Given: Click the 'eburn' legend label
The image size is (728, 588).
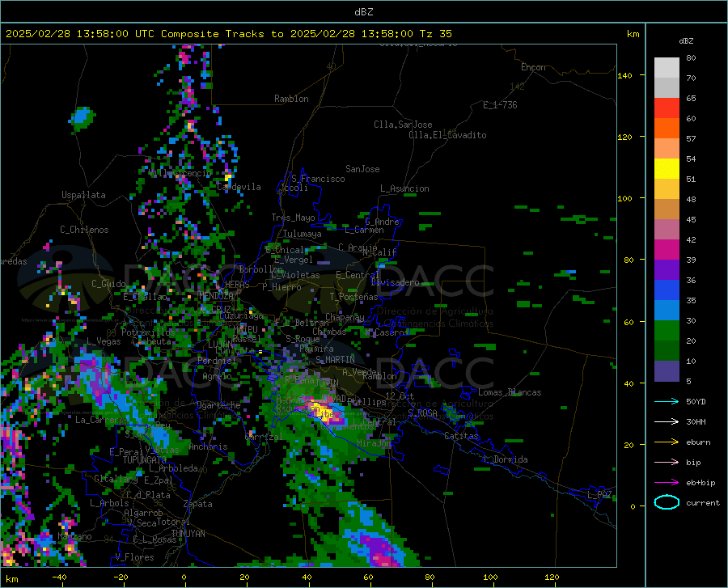Looking at the screenshot, I should [x=698, y=442].
